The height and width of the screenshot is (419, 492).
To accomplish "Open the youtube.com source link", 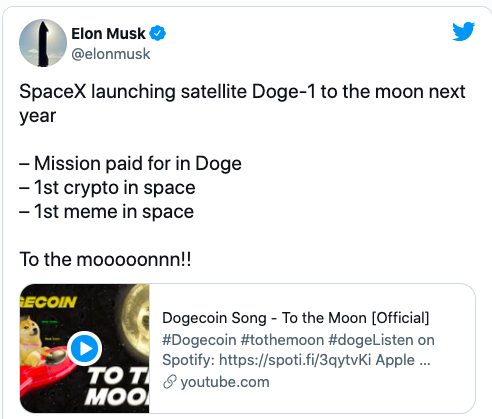I will point(225,382).
